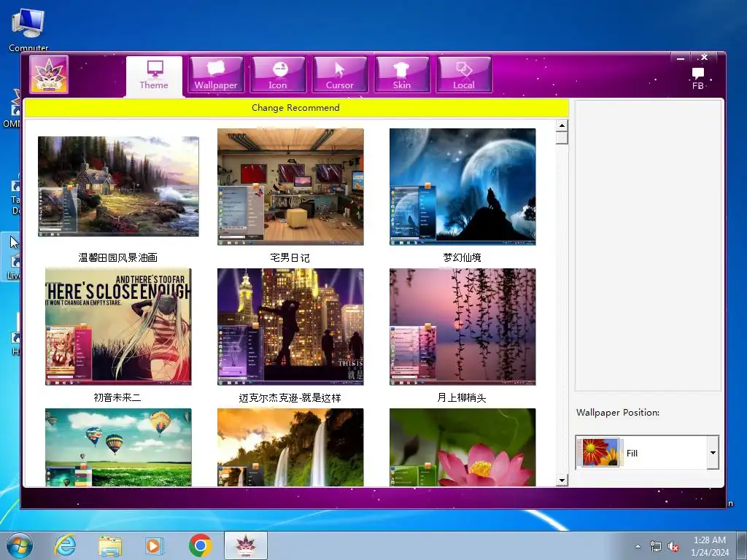Image resolution: width=747 pixels, height=560 pixels.
Task: Click the network status tray icon
Action: (656, 547)
